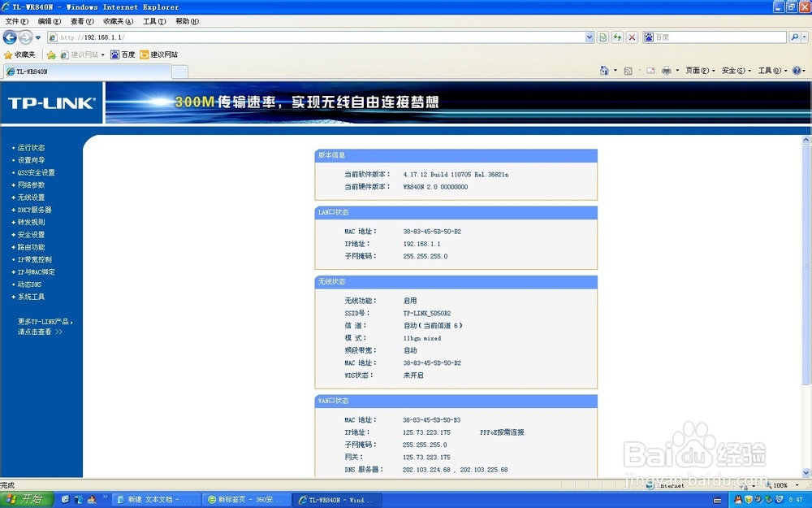Click the Baidu search box
The width and height of the screenshot is (812, 508).
click(x=715, y=37)
